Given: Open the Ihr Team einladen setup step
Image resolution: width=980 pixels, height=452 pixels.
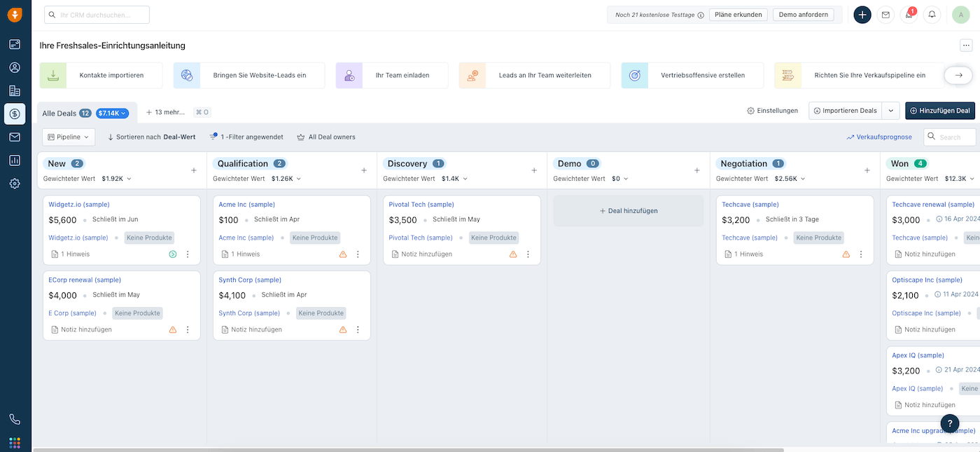Looking at the screenshot, I should point(392,75).
